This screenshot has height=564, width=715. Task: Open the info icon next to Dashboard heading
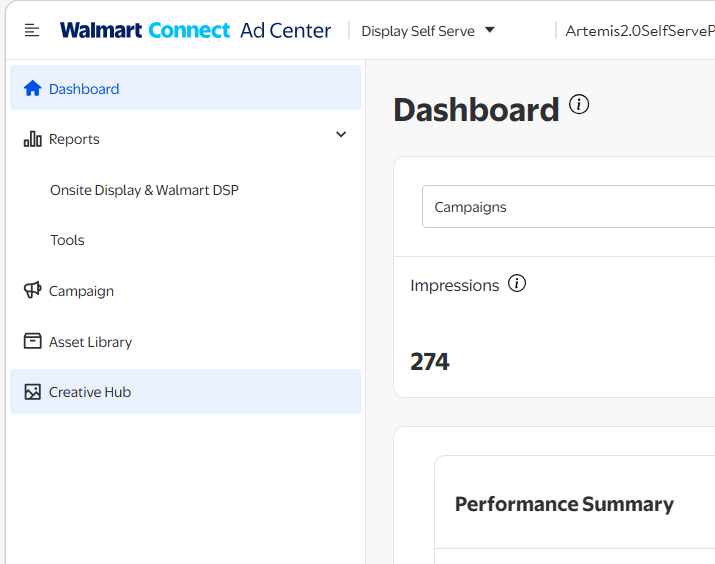pos(579,104)
